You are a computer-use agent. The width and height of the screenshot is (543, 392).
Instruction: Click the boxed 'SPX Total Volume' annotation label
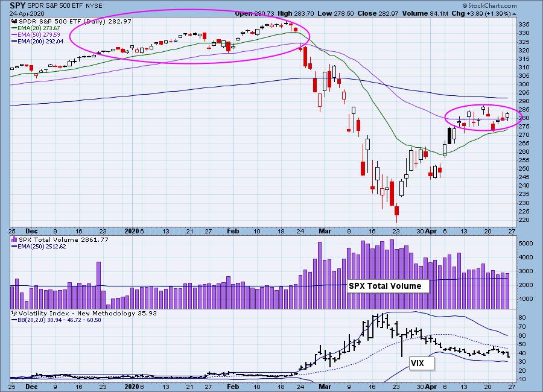[x=388, y=286]
